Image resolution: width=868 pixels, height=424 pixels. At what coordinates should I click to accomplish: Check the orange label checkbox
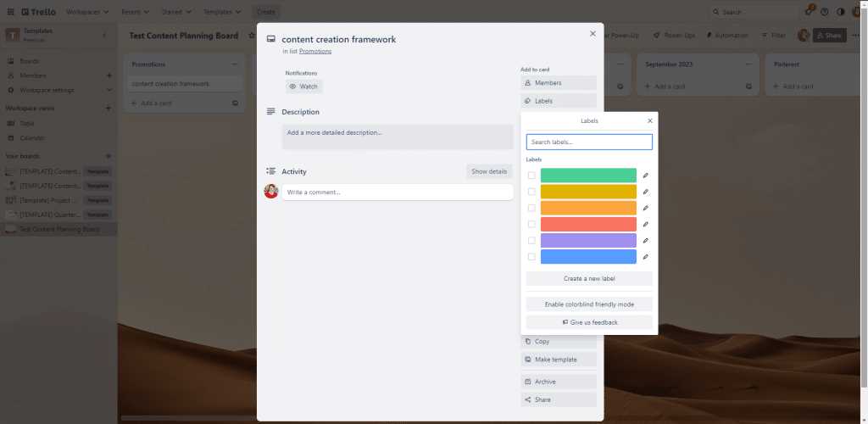pyautogui.click(x=531, y=208)
